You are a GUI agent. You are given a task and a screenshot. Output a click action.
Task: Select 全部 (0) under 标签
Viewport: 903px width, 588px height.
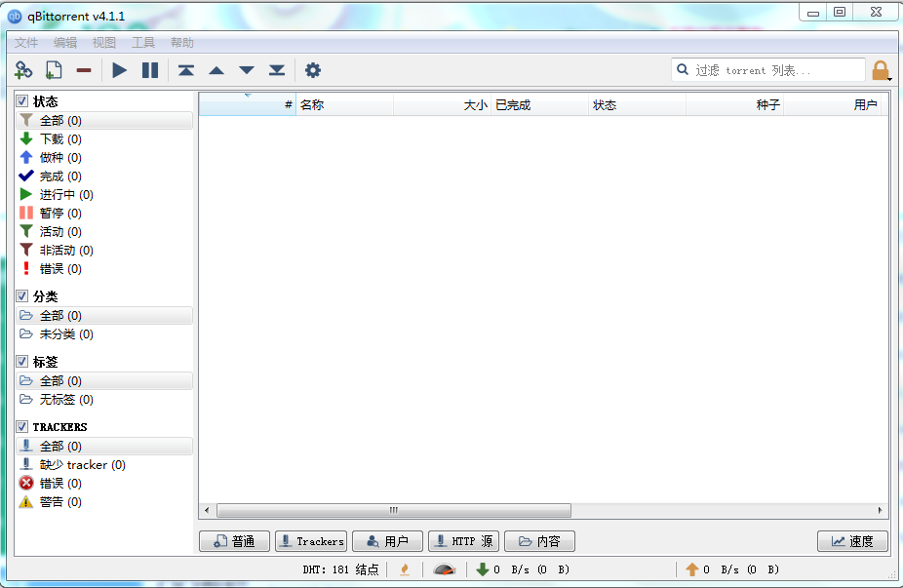tap(104, 380)
